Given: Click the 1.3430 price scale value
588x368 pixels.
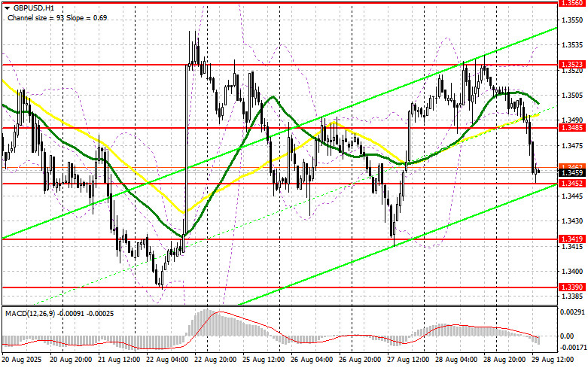Looking at the screenshot, I should pos(573,220).
